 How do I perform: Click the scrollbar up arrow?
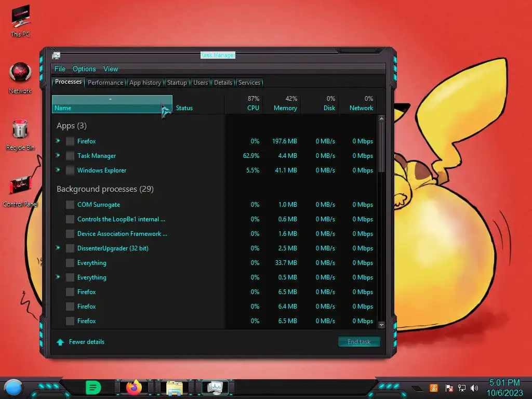381,118
